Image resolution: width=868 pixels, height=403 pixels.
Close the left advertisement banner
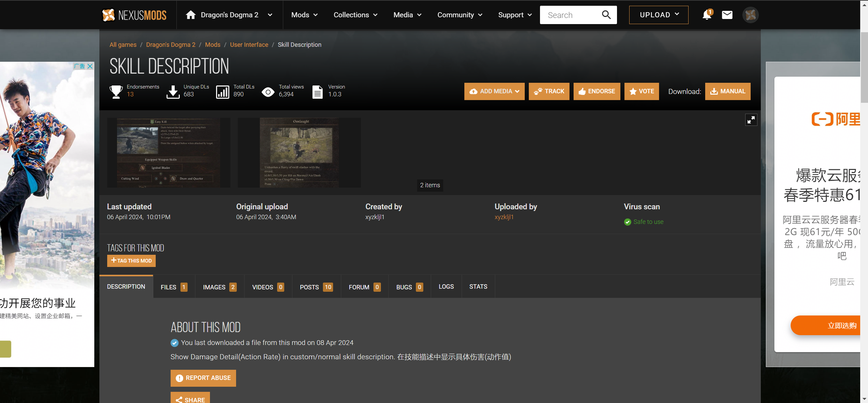pyautogui.click(x=90, y=66)
